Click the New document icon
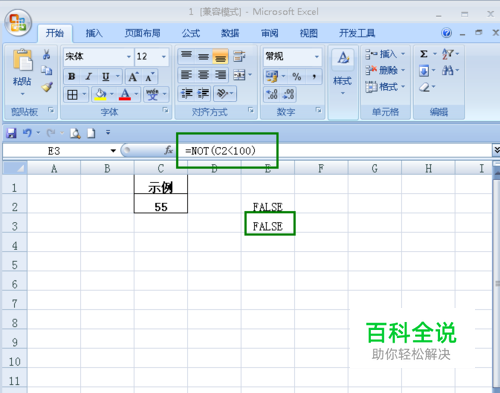This screenshot has height=393, width=500. click(91, 133)
